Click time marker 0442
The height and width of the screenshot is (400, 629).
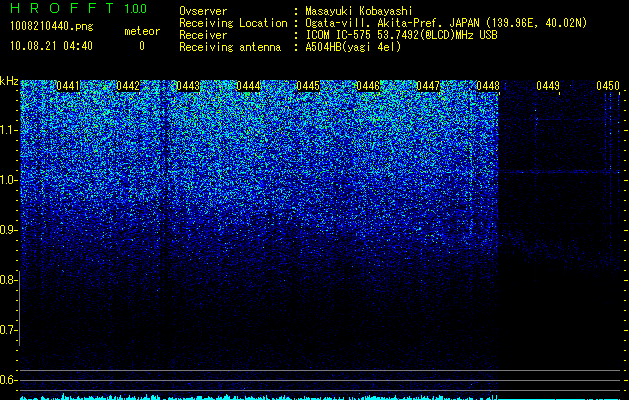tap(128, 86)
